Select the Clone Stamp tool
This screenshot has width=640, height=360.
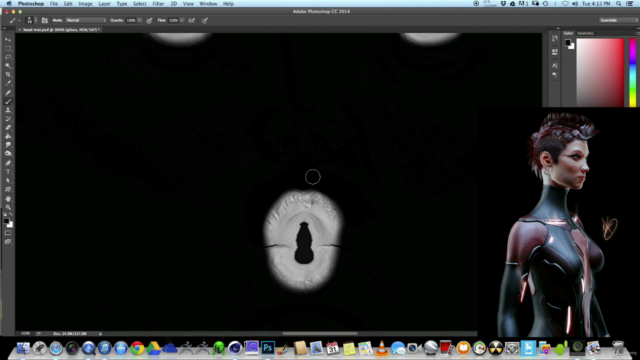click(8, 110)
